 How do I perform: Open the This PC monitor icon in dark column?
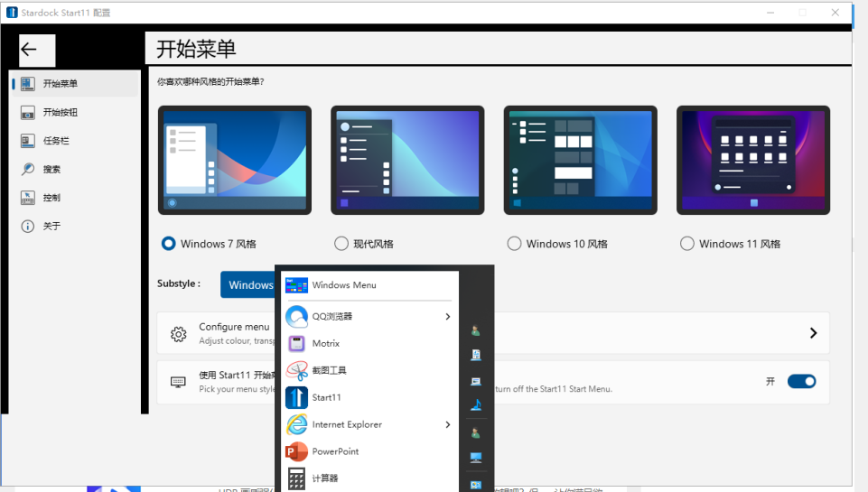click(x=475, y=458)
